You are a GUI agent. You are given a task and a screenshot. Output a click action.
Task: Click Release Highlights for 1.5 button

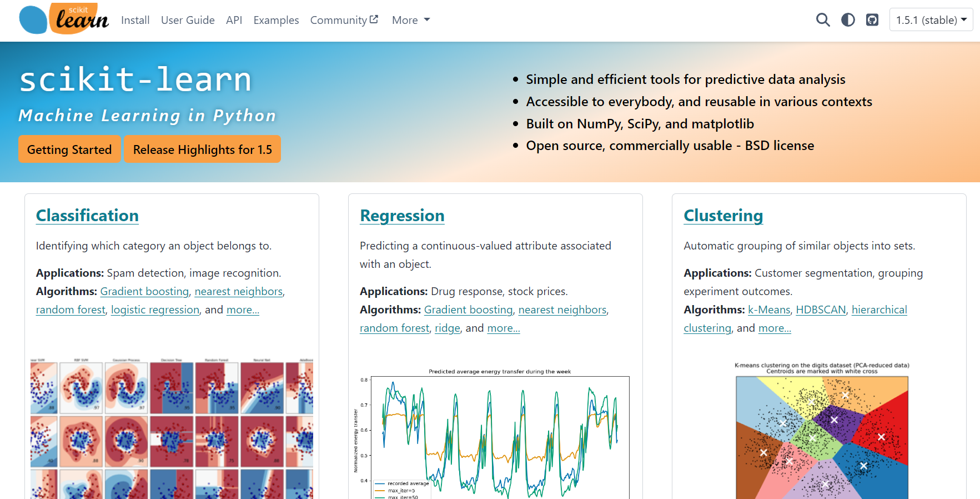[x=203, y=149]
